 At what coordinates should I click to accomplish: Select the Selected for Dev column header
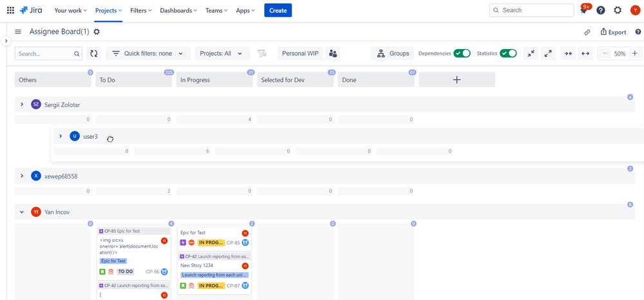point(295,80)
